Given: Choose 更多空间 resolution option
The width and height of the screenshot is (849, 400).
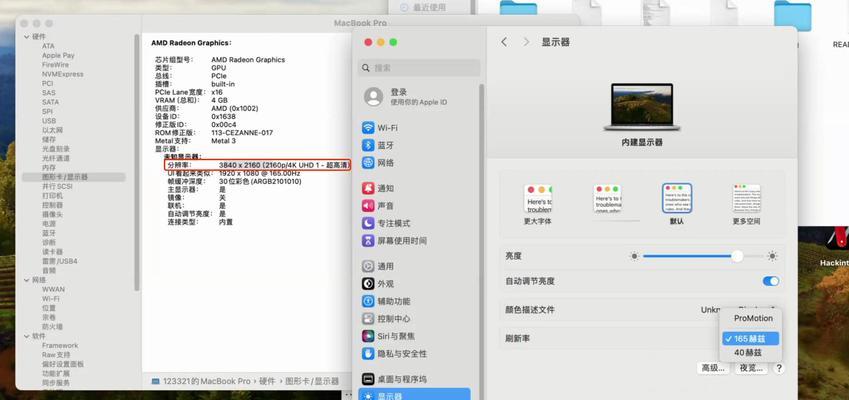Looking at the screenshot, I should tap(747, 204).
